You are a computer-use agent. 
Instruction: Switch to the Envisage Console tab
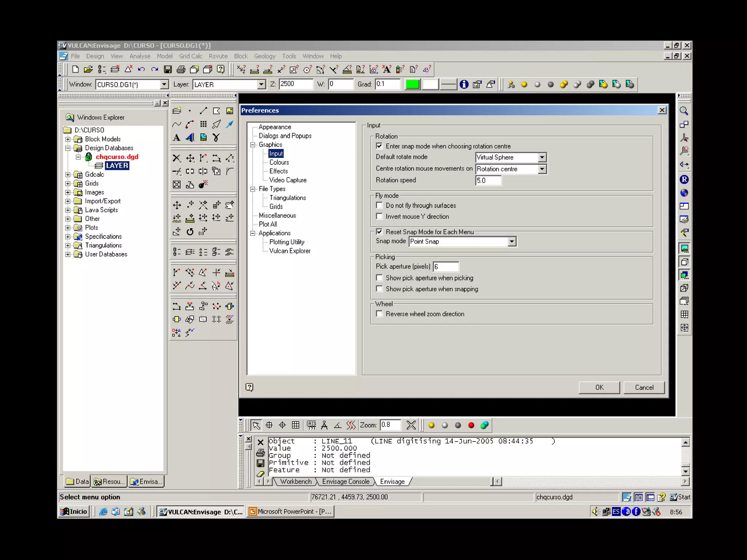[345, 482]
